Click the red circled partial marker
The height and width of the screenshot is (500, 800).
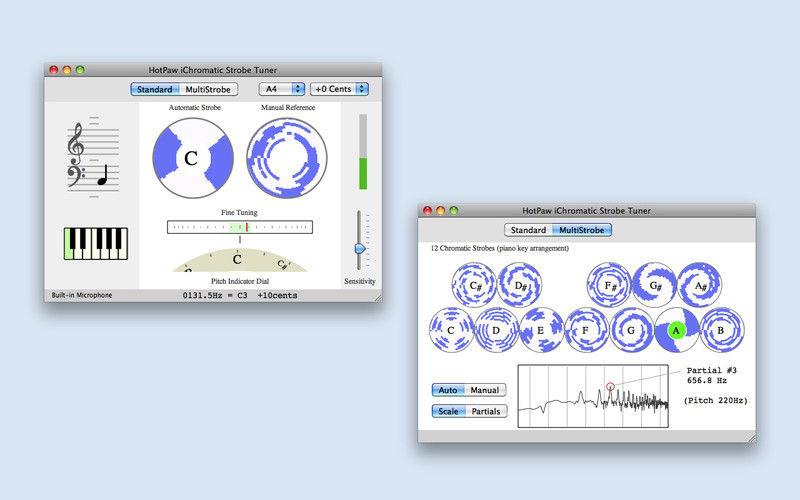(610, 386)
